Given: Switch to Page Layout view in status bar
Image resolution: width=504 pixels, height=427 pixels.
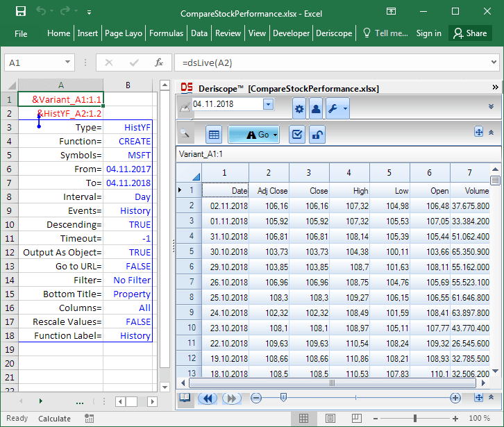Looking at the screenshot, I should 330,418.
